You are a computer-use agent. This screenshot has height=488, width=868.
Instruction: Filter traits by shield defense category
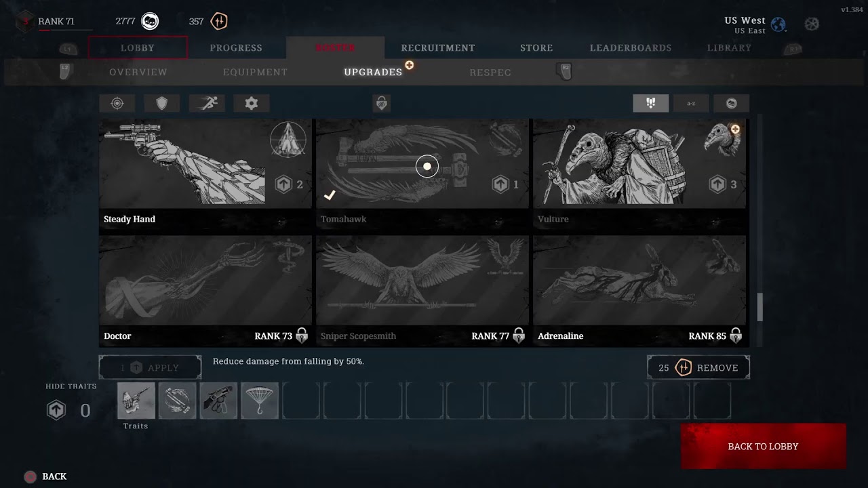pyautogui.click(x=161, y=103)
